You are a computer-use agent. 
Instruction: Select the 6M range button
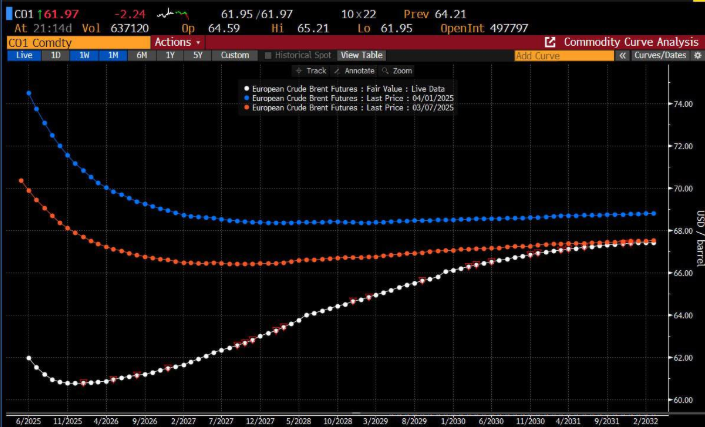pos(143,56)
